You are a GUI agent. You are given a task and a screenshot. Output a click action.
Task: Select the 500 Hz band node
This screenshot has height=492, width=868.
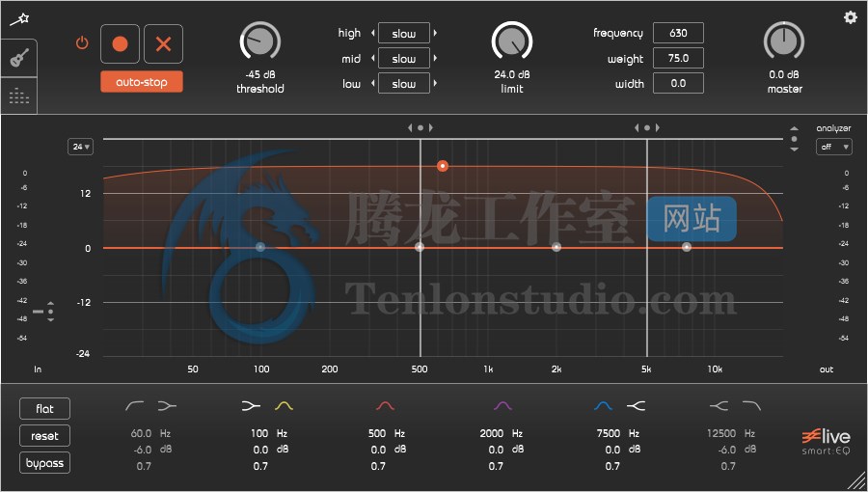coord(420,247)
